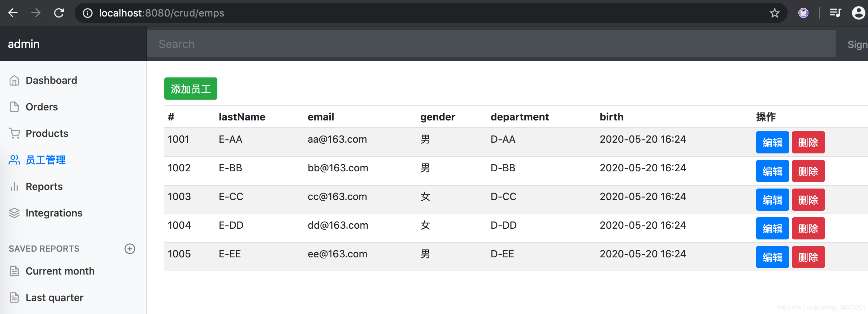The image size is (868, 314).
Task: Select the bb@163.com email cell
Action: point(338,168)
